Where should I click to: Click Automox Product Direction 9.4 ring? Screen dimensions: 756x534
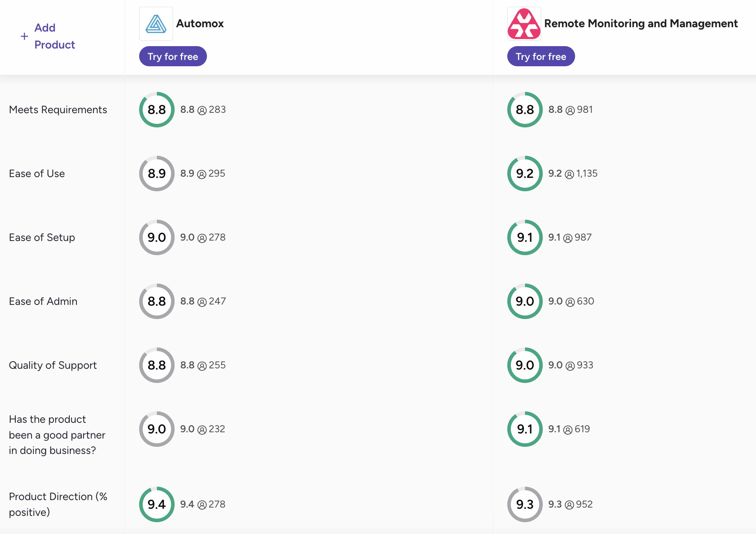point(157,504)
